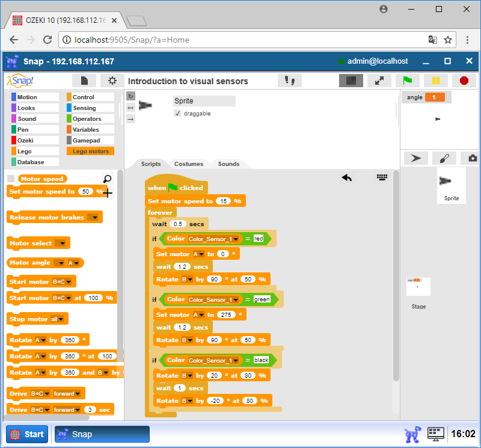This screenshot has width=481, height=448.
Task: Pause all scripts with yellow button
Action: coord(435,81)
